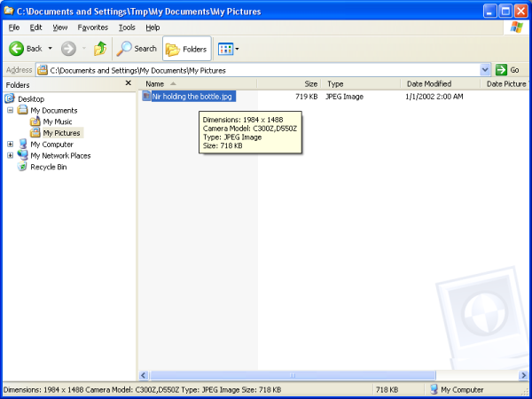Select My Music folder in tree
The width and height of the screenshot is (532, 399).
pos(58,121)
